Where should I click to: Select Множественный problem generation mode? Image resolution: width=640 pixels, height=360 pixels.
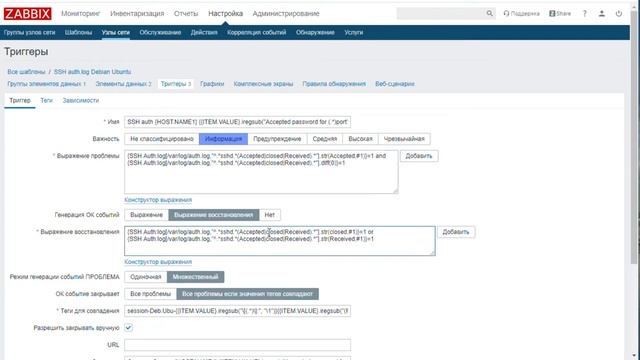click(195, 277)
